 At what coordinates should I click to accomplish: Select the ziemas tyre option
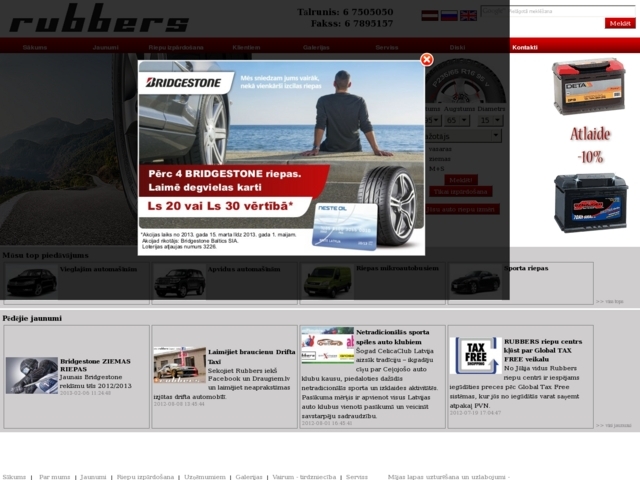(440, 159)
